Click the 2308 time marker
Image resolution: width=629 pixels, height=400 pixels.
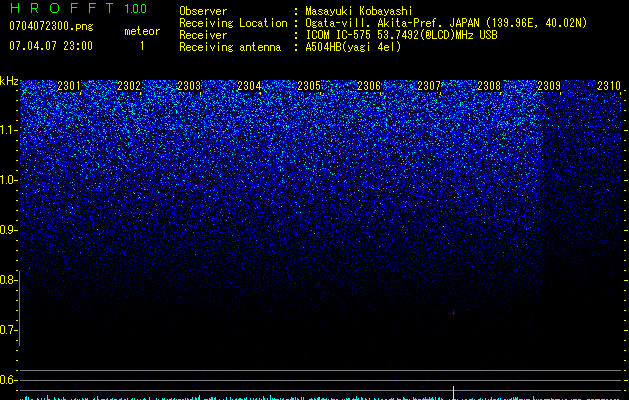pos(489,85)
